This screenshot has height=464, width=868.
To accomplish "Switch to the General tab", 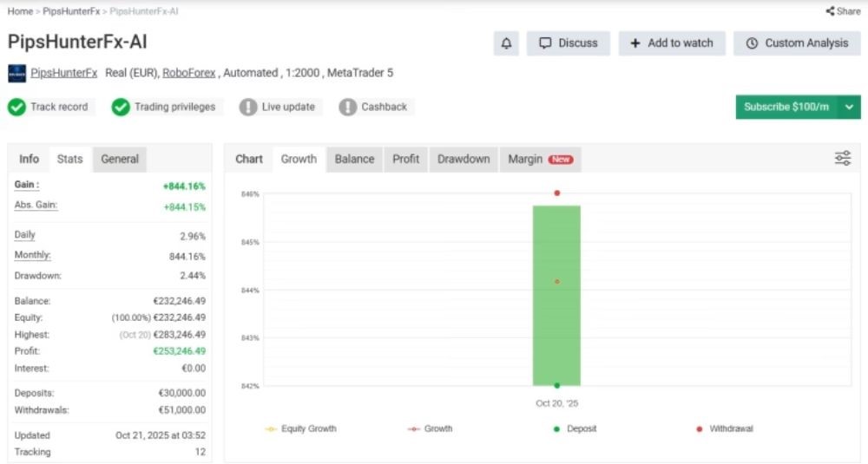I will (120, 160).
